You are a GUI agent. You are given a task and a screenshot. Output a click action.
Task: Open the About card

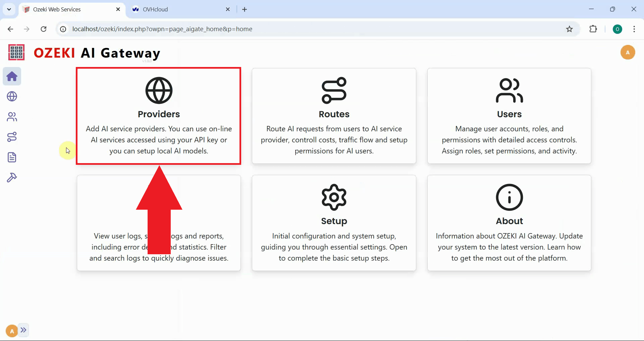point(509,223)
